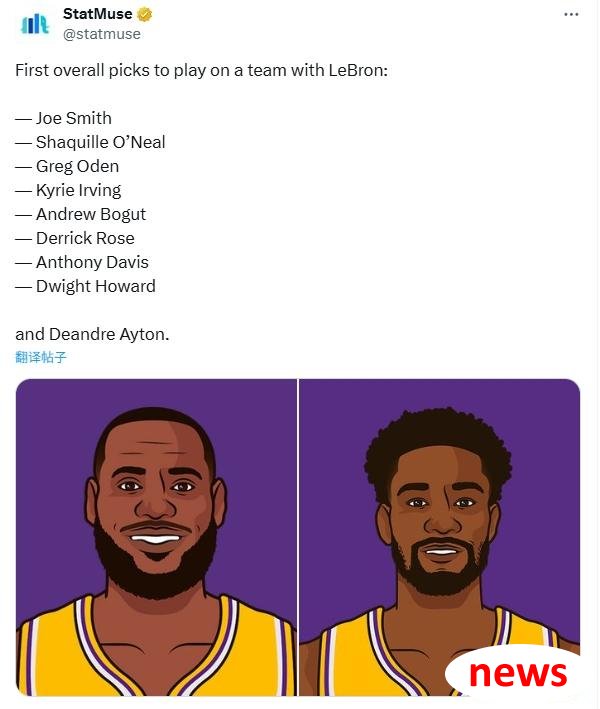600x709 pixels.
Task: Click the gold verified badge icon
Action: coord(145,14)
